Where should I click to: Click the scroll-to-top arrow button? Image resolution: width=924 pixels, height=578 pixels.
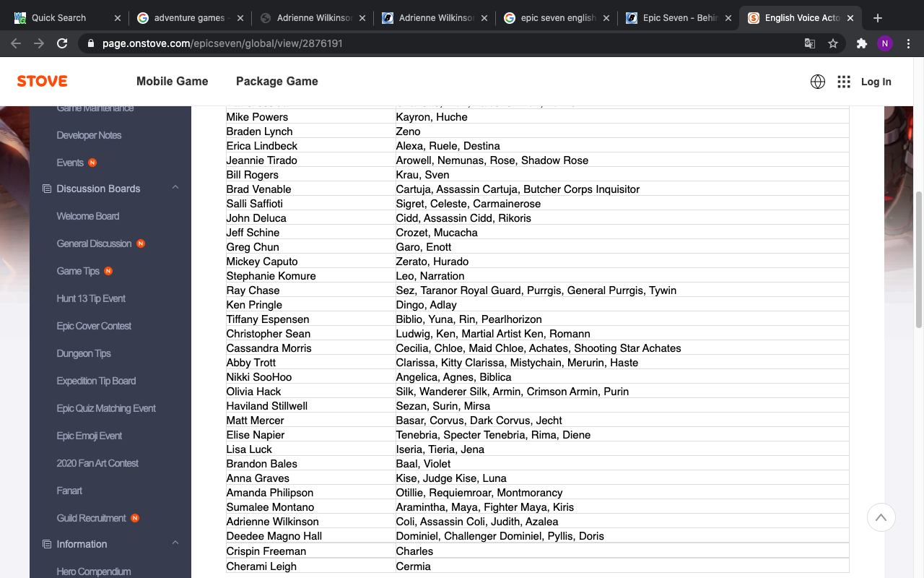881,517
